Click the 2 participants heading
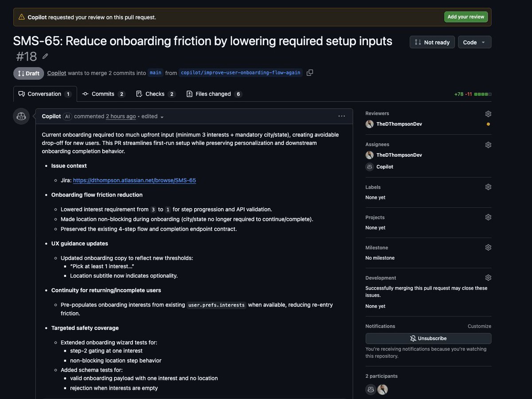 381,376
